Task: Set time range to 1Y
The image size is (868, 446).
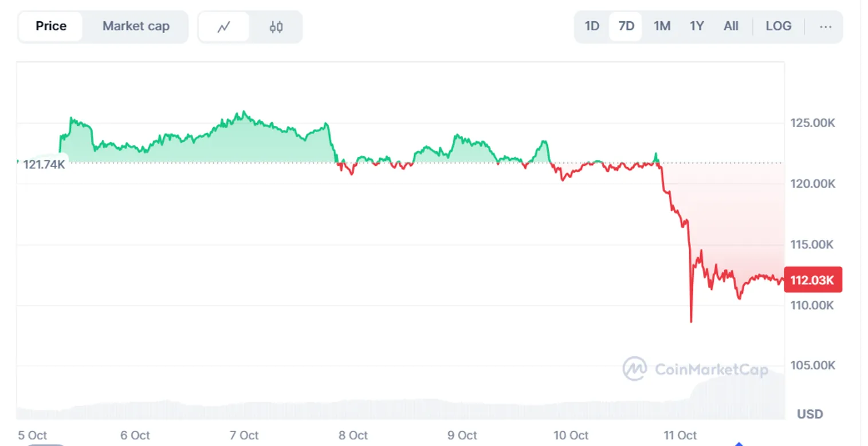Action: (697, 26)
